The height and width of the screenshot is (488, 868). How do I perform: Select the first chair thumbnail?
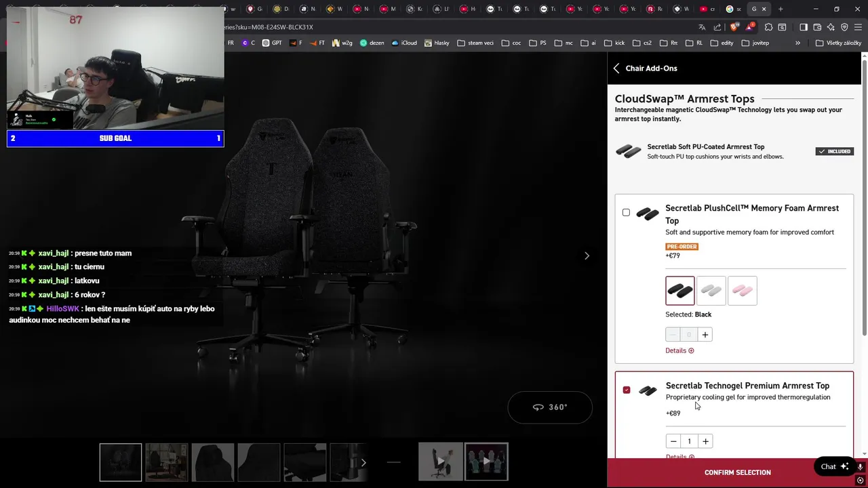[x=121, y=462]
